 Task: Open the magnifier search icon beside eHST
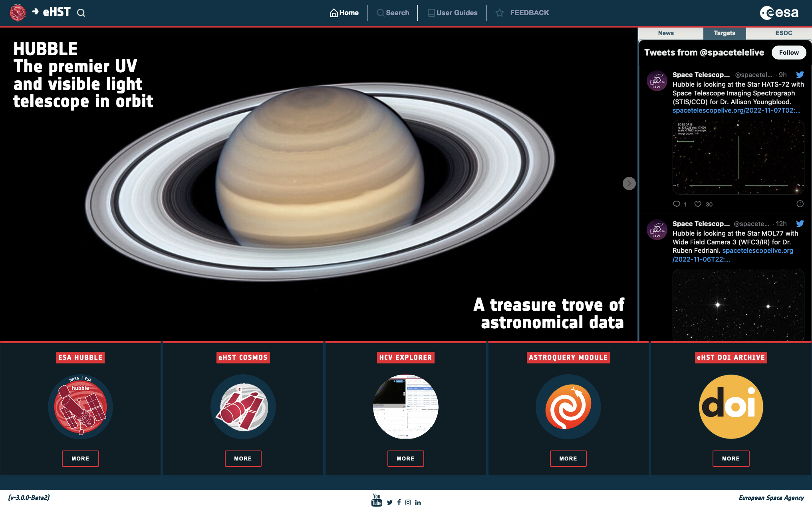pos(81,13)
